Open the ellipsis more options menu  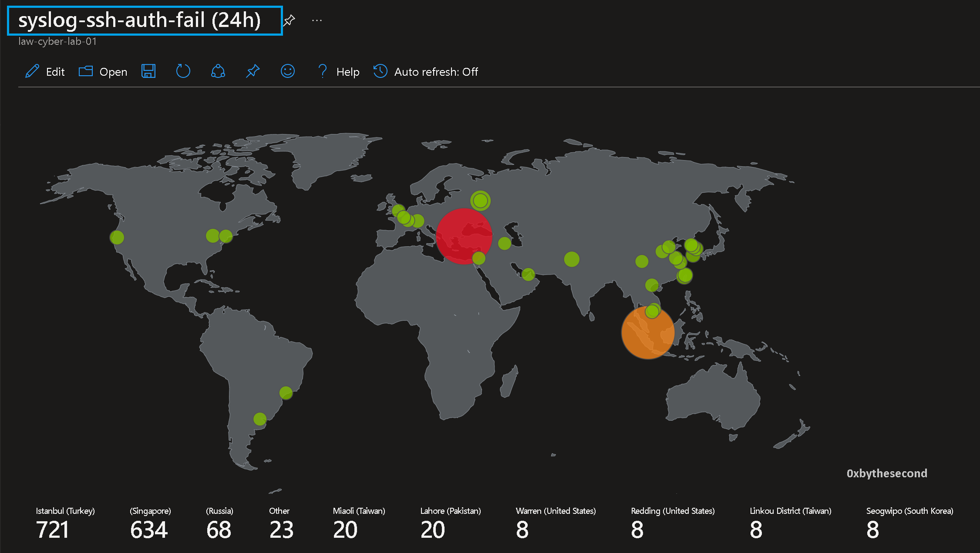tap(317, 20)
